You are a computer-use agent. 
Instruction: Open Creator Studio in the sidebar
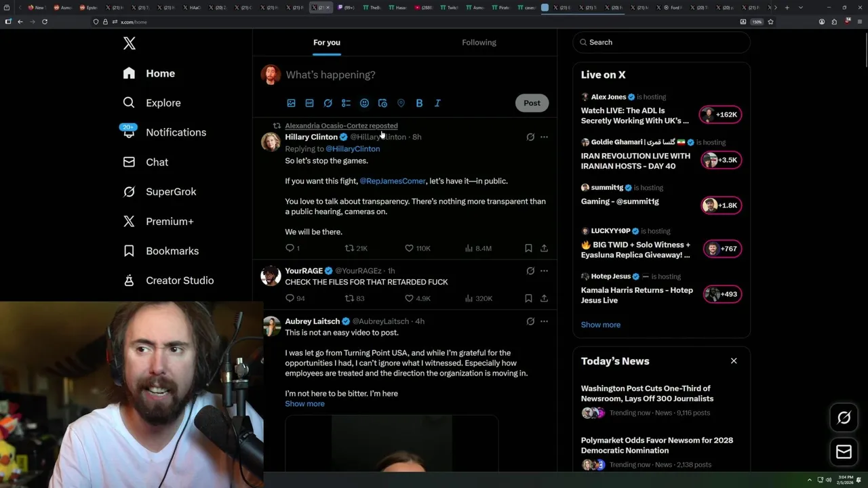tap(168, 281)
